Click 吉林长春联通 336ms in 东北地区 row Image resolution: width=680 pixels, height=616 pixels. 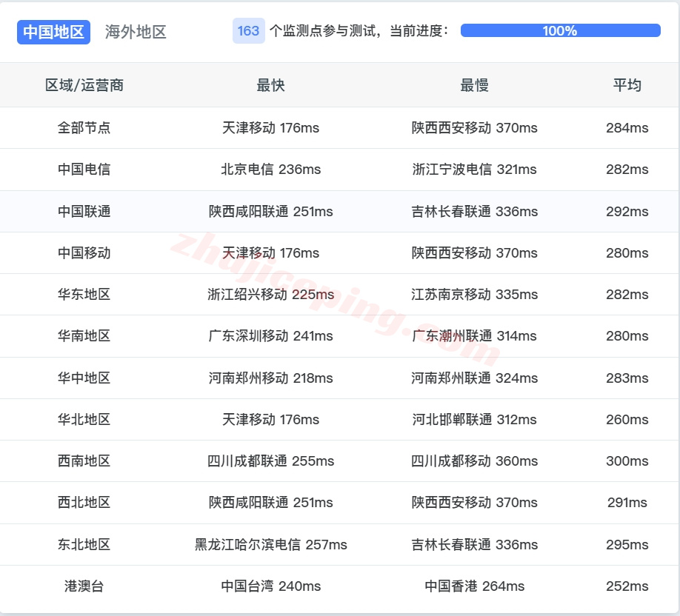coord(474,545)
